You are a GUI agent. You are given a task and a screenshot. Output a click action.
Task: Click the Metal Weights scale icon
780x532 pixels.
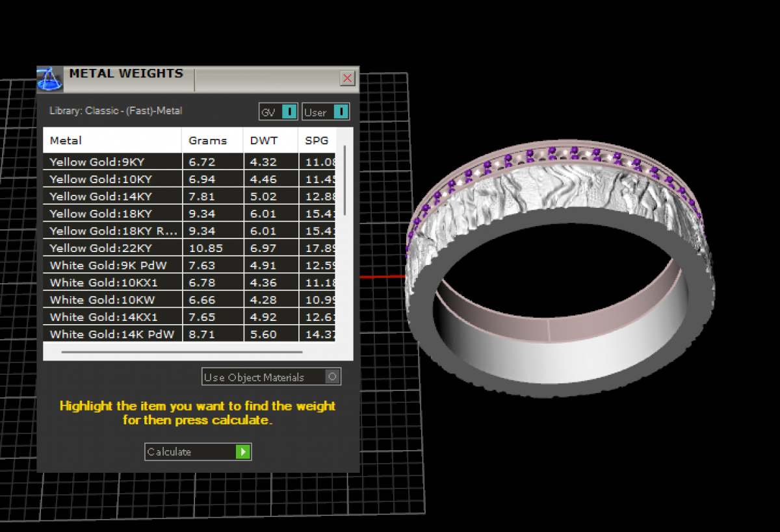(x=49, y=79)
